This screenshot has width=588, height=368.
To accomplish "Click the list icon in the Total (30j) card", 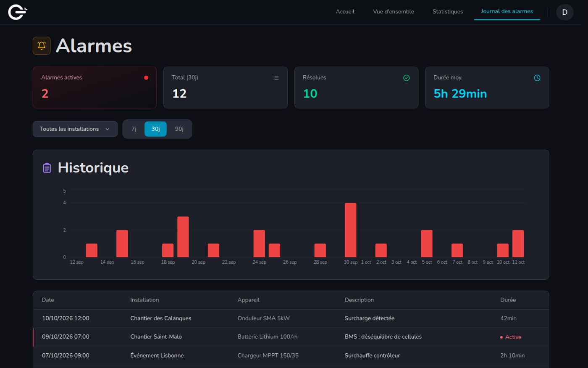I will click(x=276, y=78).
